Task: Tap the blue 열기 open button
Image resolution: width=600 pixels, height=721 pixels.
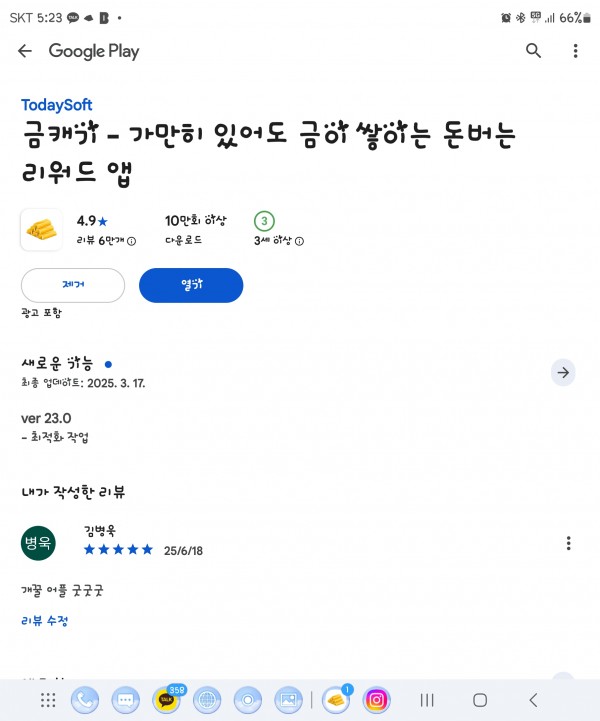Action: [x=191, y=285]
